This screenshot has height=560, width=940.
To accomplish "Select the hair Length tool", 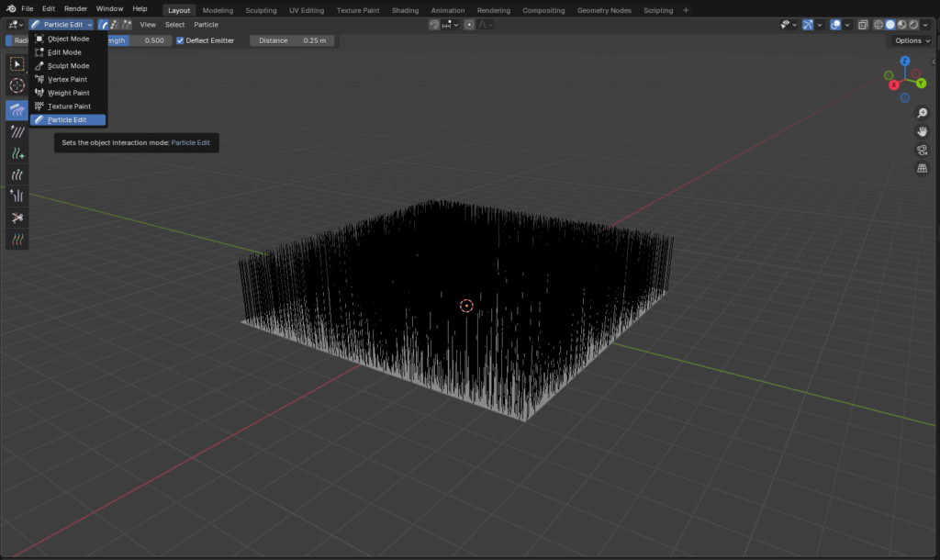I will [x=17, y=175].
